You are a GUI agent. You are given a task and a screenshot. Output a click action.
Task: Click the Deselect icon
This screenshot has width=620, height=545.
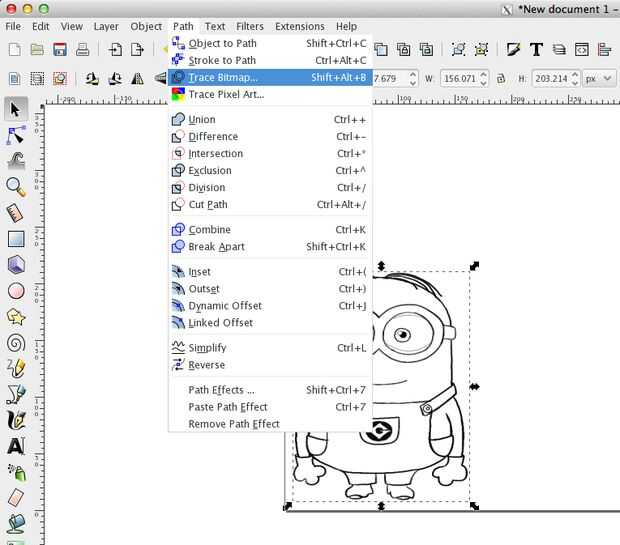point(60,78)
